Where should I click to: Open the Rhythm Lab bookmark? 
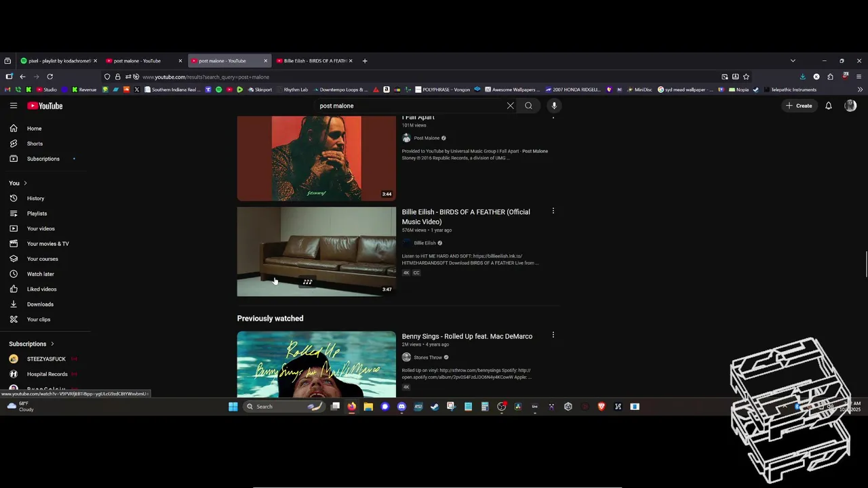point(292,89)
